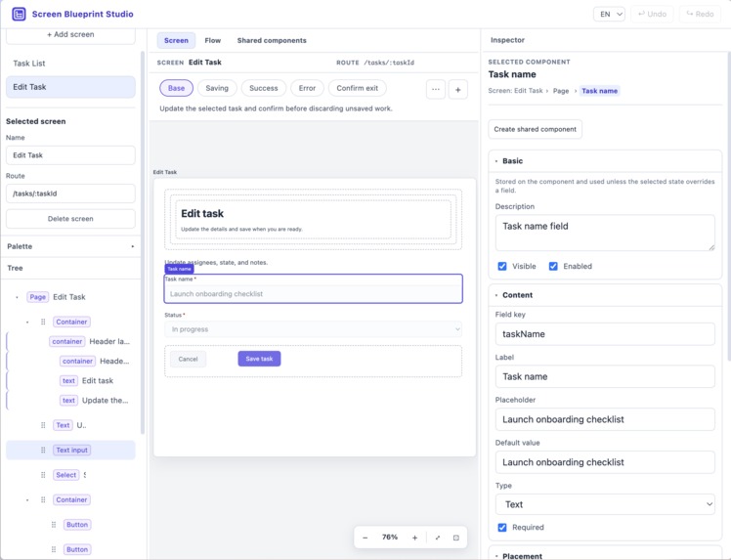Toggle the Enabled checkbox
Viewport: 731px width, 560px height.
553,266
